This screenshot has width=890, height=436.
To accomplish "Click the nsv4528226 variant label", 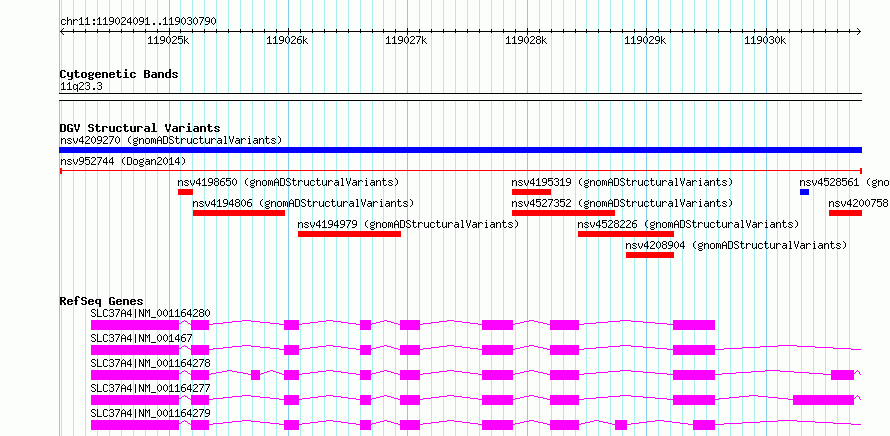I will click(x=688, y=224).
